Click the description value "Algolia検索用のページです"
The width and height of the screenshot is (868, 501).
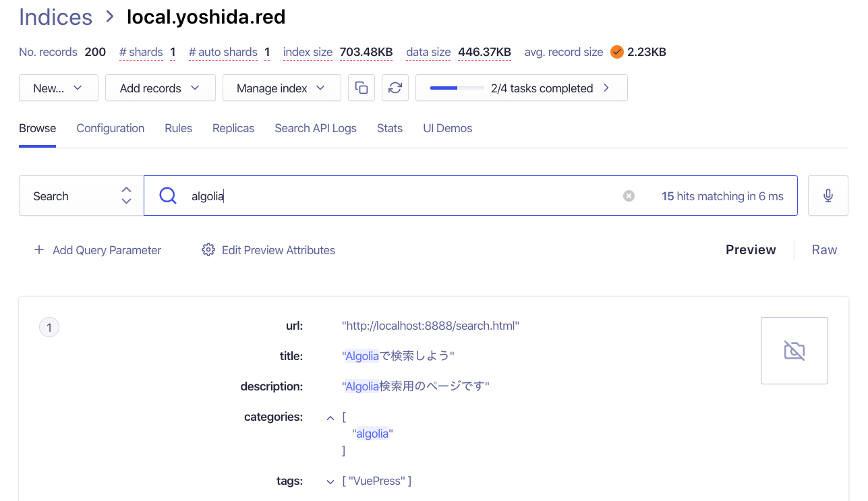[415, 386]
